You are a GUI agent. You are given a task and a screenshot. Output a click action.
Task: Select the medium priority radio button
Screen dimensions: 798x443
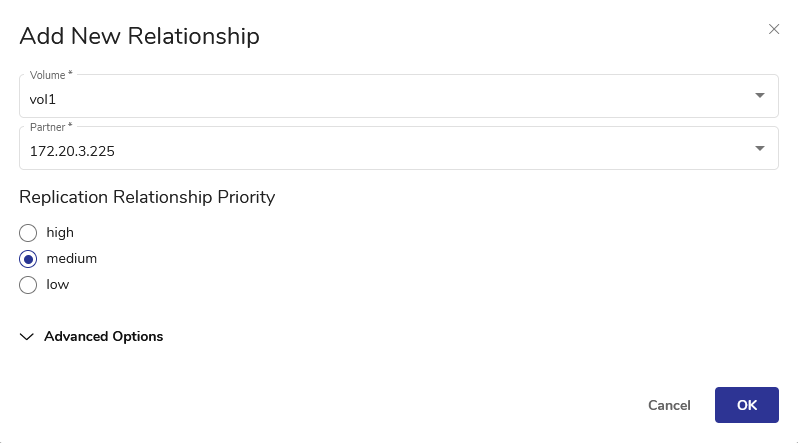28,259
